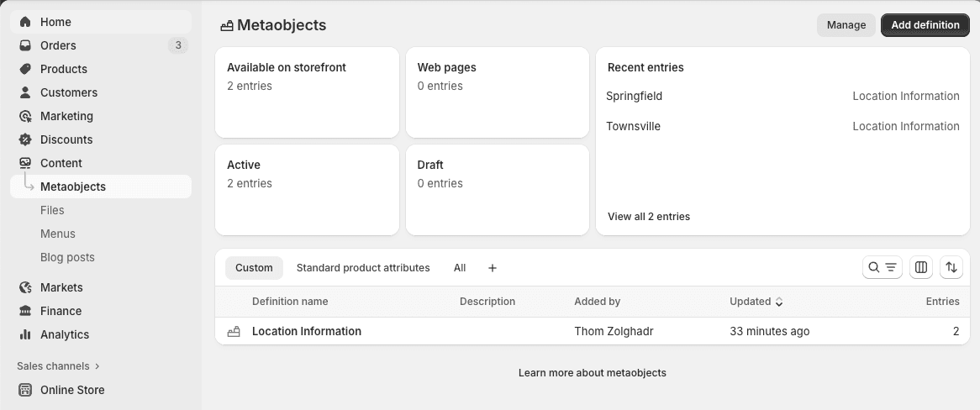
Task: Sort by the Updated column header
Action: tap(756, 302)
